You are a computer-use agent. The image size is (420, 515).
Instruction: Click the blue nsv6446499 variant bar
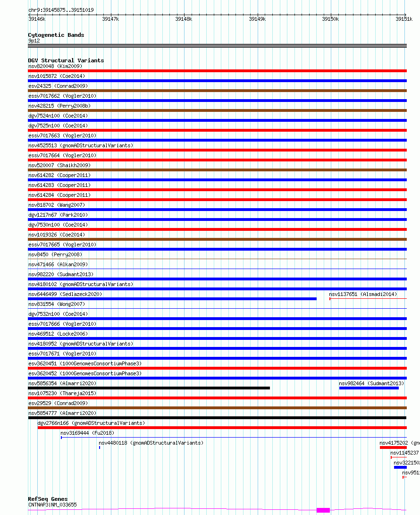pos(172,299)
